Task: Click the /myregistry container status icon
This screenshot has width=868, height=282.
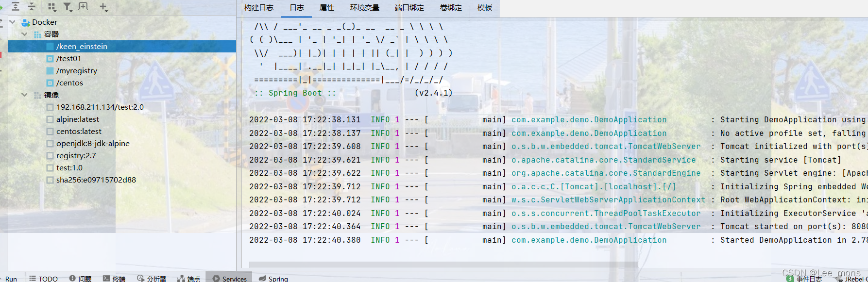Action: click(50, 71)
